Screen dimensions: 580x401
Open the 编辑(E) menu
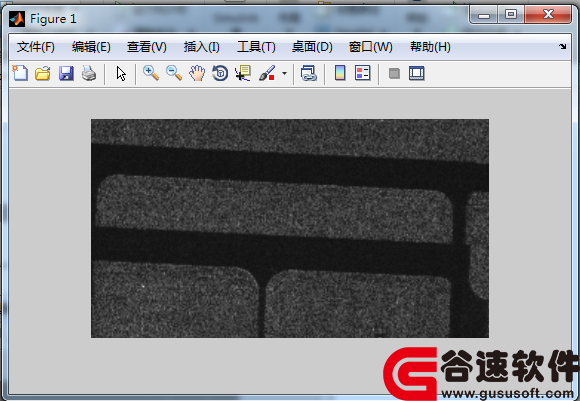(91, 47)
